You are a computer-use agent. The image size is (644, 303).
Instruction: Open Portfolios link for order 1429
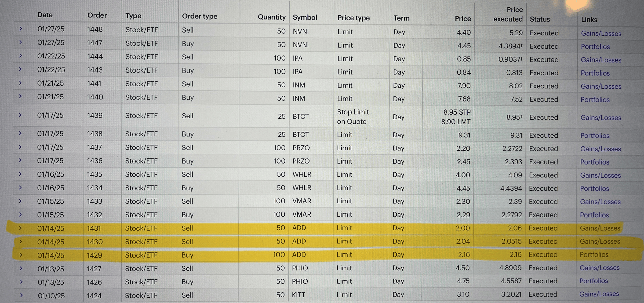tap(594, 255)
